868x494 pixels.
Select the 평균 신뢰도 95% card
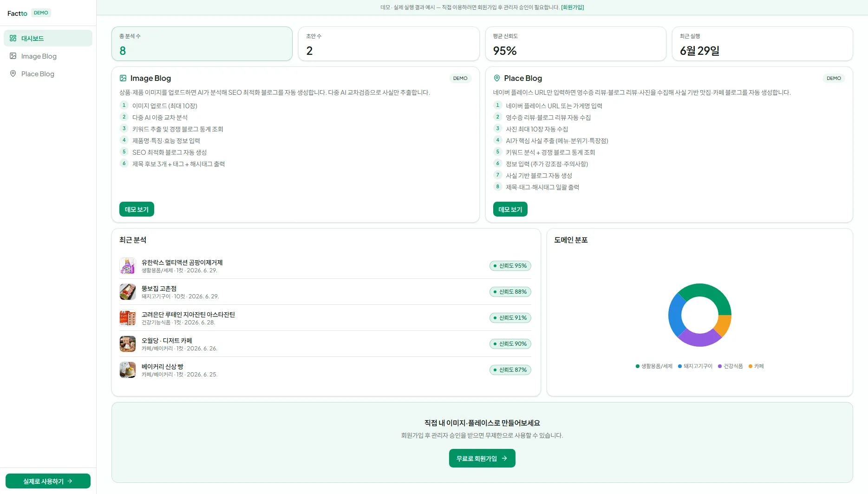pyautogui.click(x=576, y=44)
